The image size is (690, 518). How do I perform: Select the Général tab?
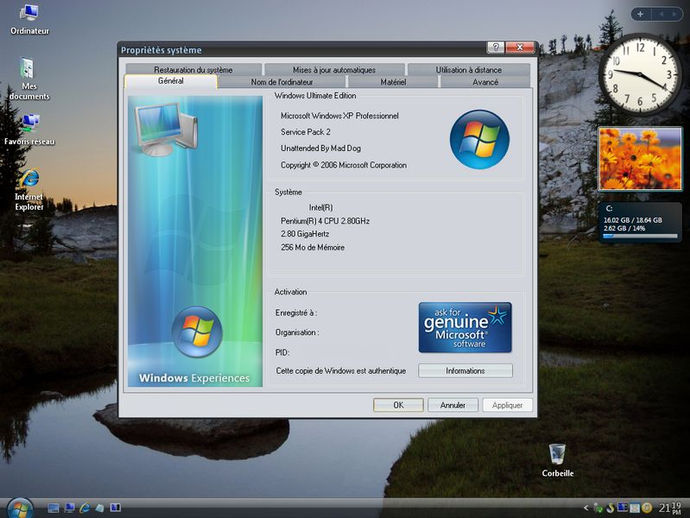pyautogui.click(x=171, y=81)
